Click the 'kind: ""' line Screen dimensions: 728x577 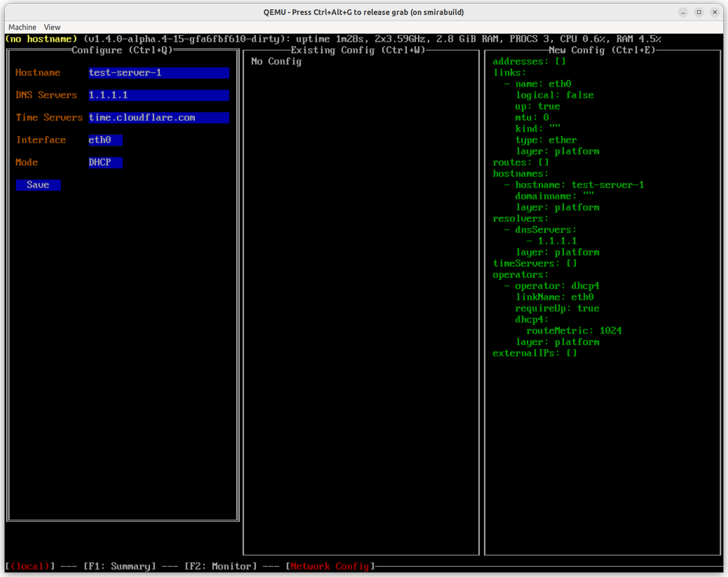pos(538,129)
